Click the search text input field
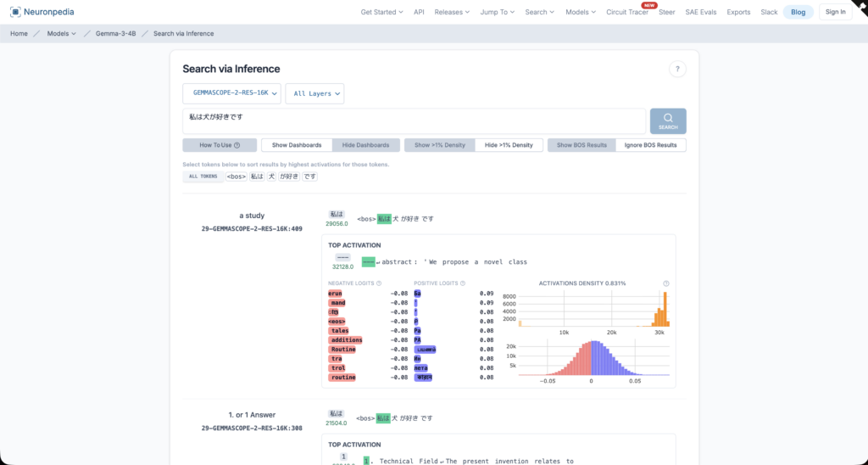This screenshot has height=465, width=868. (x=414, y=120)
